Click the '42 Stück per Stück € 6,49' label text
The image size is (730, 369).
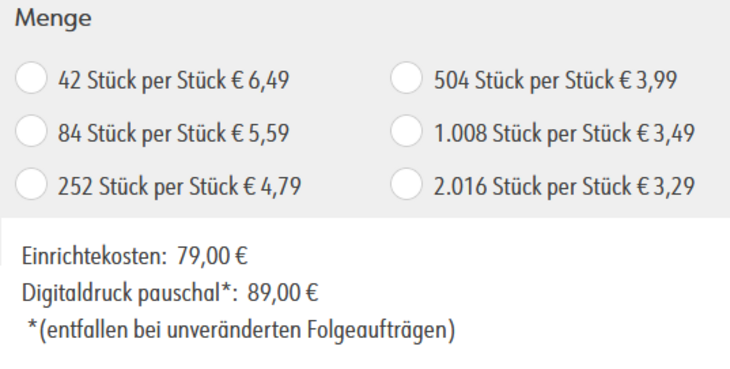(x=174, y=81)
